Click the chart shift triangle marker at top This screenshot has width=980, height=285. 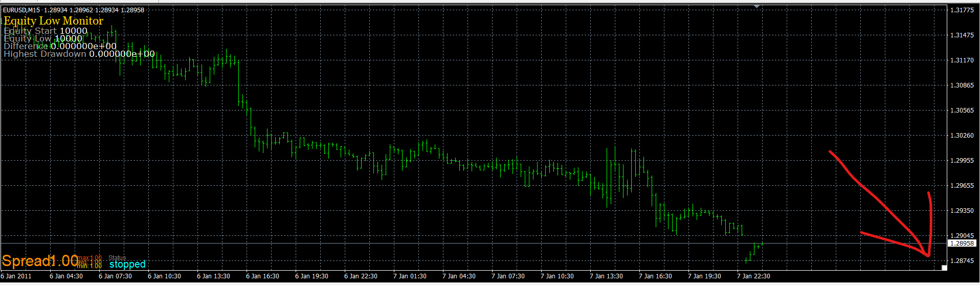756,7
